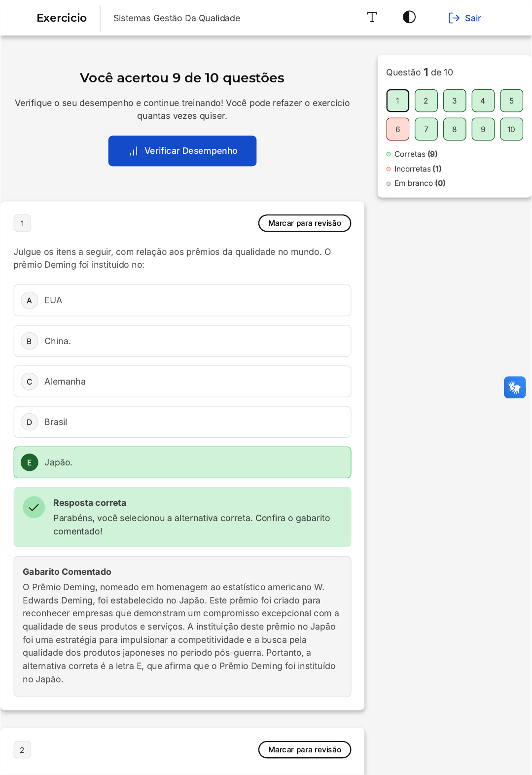Toggle the high contrast mode icon
Image resolution: width=532 pixels, height=775 pixels.
[x=409, y=18]
